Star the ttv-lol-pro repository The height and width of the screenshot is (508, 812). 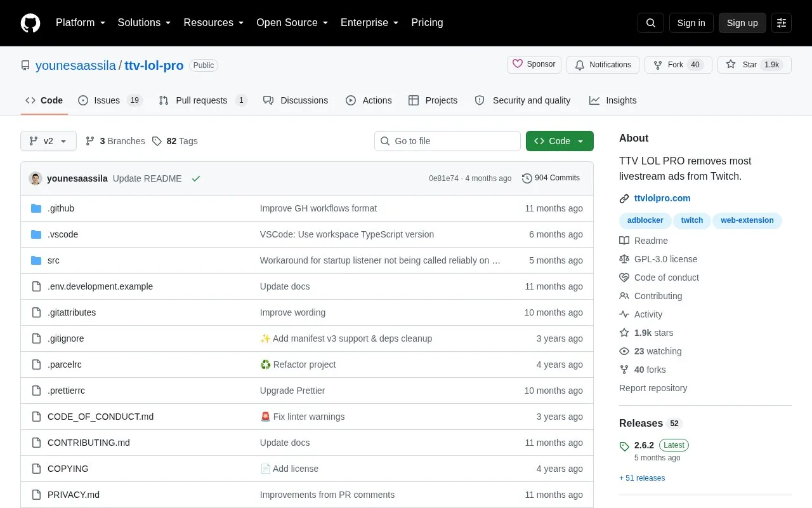point(754,65)
